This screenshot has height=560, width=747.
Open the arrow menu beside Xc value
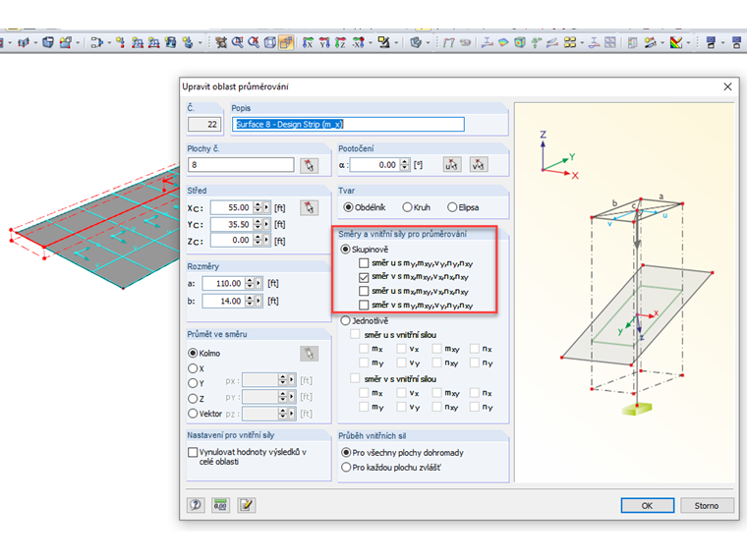[268, 207]
